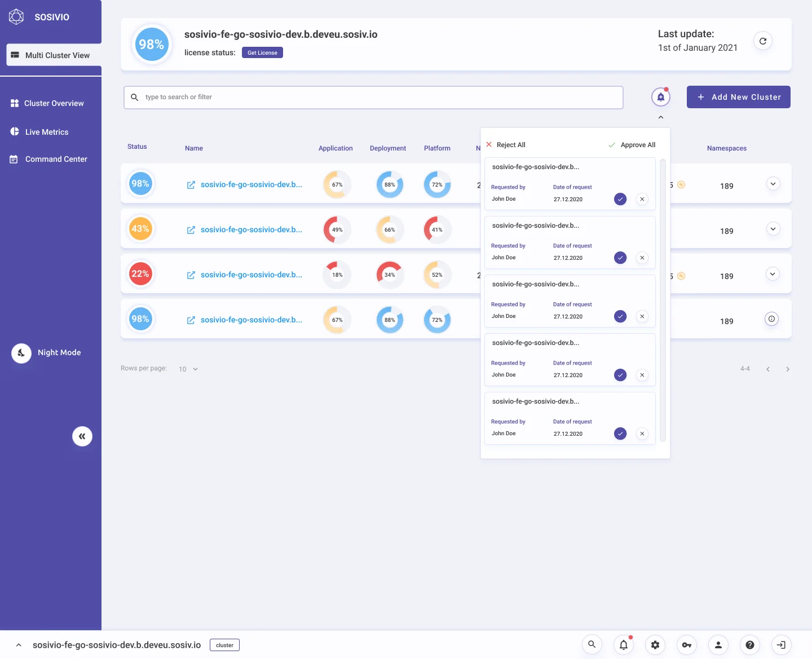Click the requests popup scrollbar

(x=663, y=300)
